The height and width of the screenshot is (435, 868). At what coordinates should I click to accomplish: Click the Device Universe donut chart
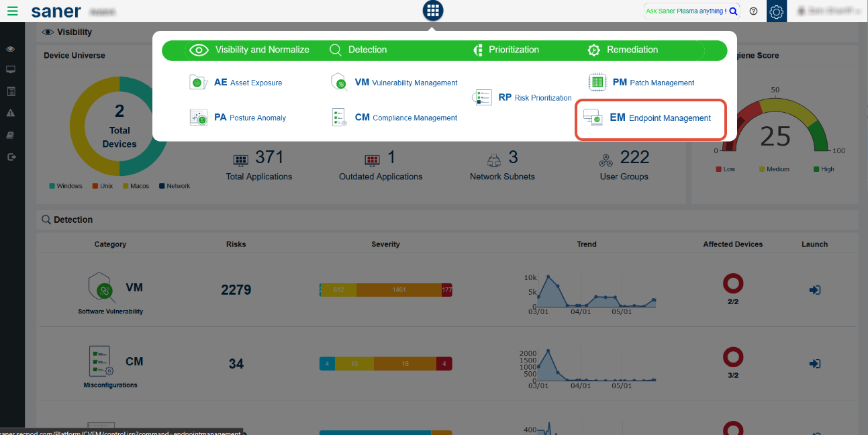click(x=119, y=127)
